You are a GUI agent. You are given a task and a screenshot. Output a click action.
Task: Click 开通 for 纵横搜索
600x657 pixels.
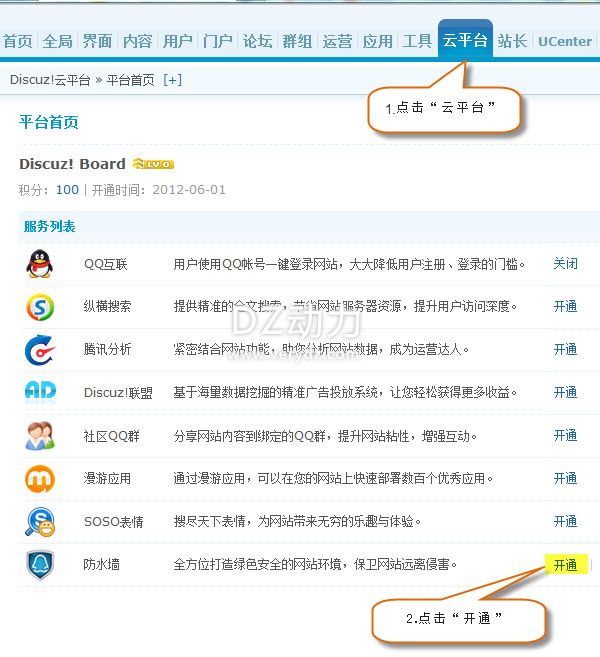(x=565, y=306)
